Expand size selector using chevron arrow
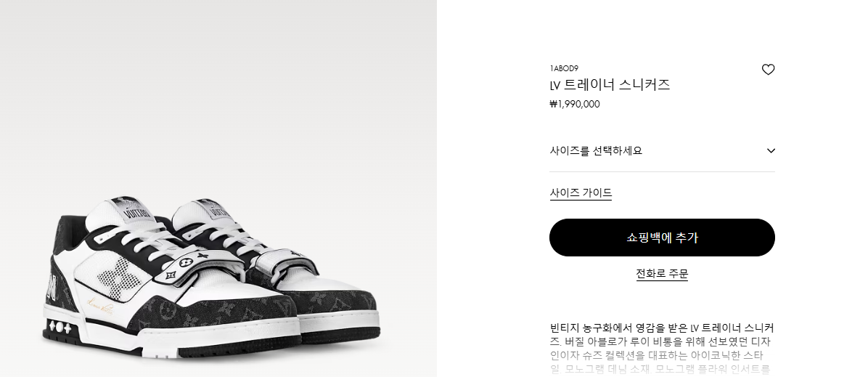 pyautogui.click(x=771, y=151)
